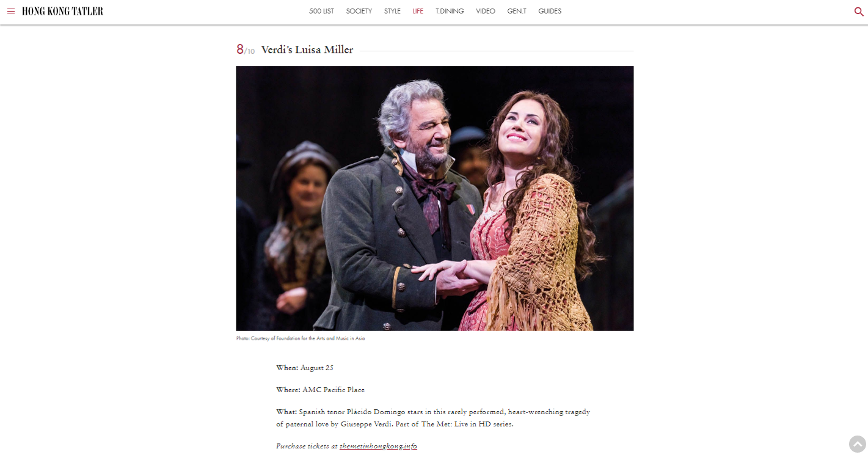Image resolution: width=868 pixels, height=460 pixels.
Task: Navigate to the SOCIETY section
Action: coord(359,11)
